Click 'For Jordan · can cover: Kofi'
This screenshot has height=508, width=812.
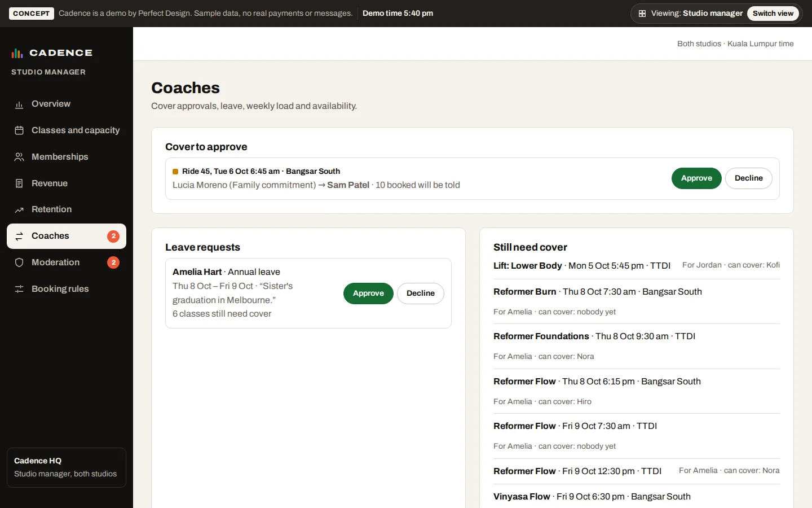731,265
